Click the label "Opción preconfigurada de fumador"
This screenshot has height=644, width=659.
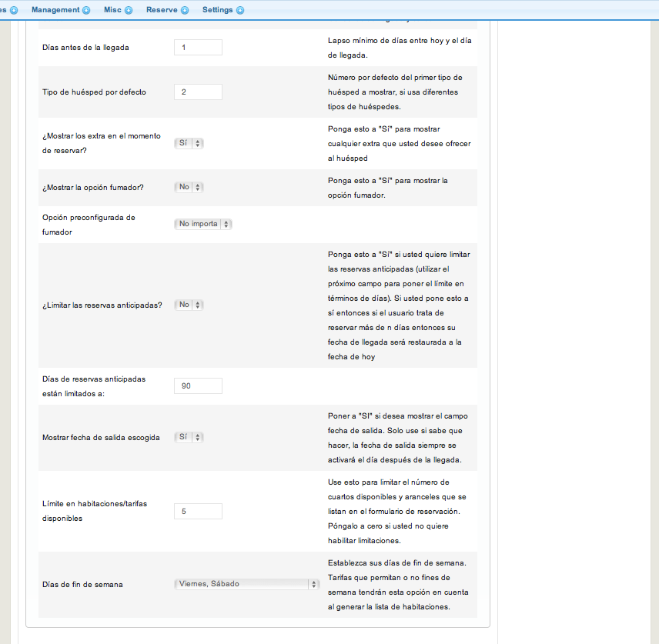89,225
